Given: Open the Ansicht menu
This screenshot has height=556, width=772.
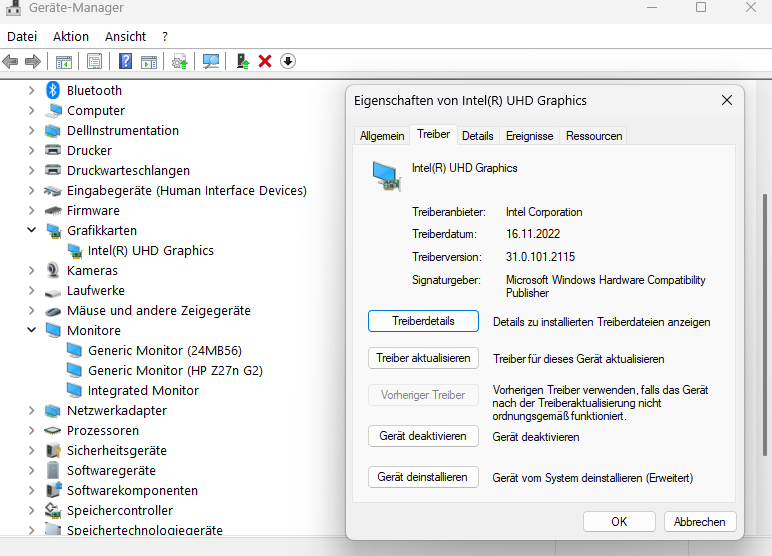Looking at the screenshot, I should (126, 36).
